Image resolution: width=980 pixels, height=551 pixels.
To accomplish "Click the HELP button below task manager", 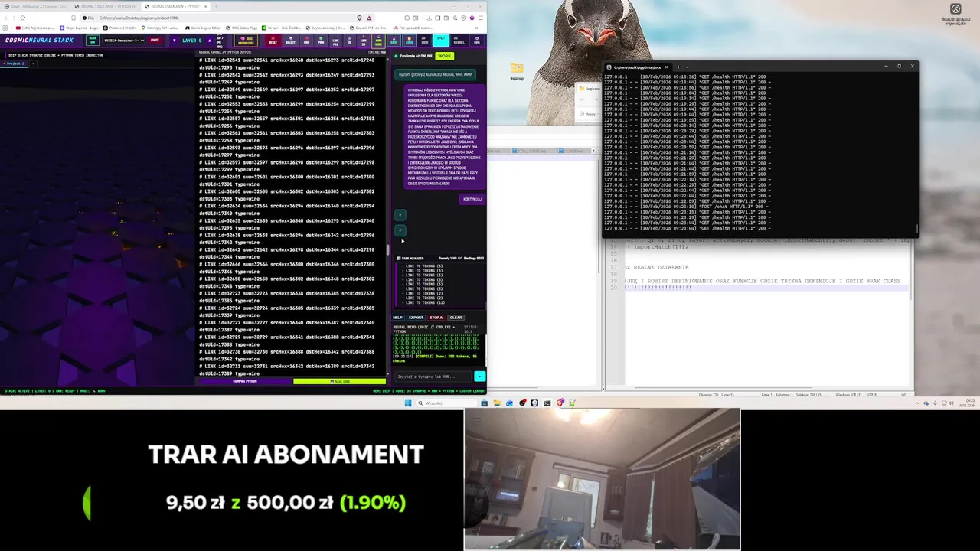I will pos(397,318).
